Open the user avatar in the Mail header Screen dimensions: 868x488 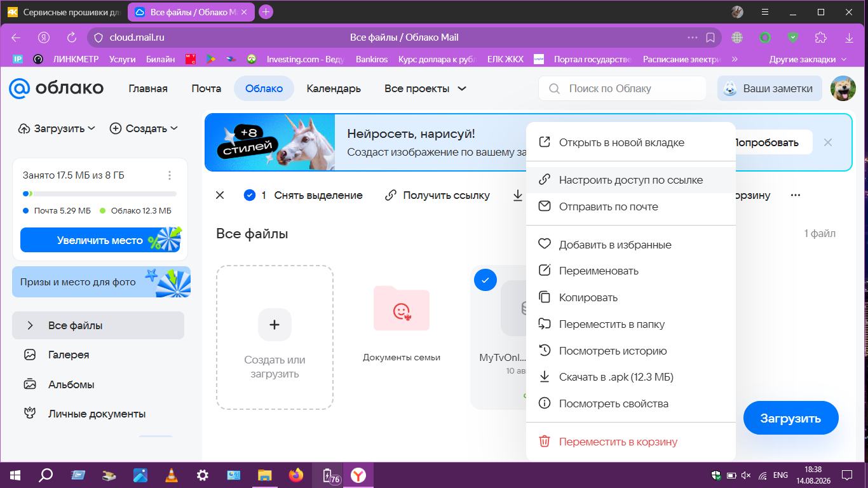pyautogui.click(x=843, y=88)
